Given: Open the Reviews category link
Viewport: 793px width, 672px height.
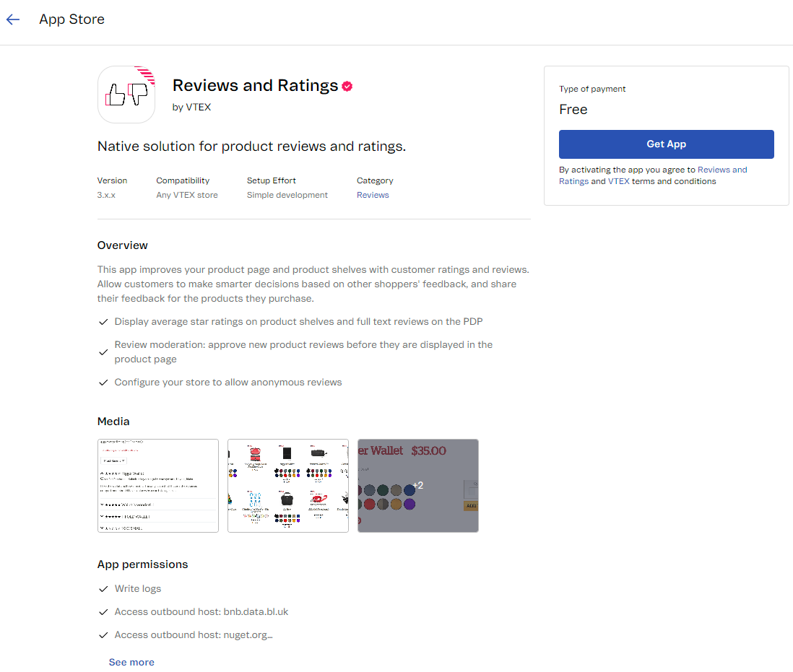Looking at the screenshot, I should point(373,195).
